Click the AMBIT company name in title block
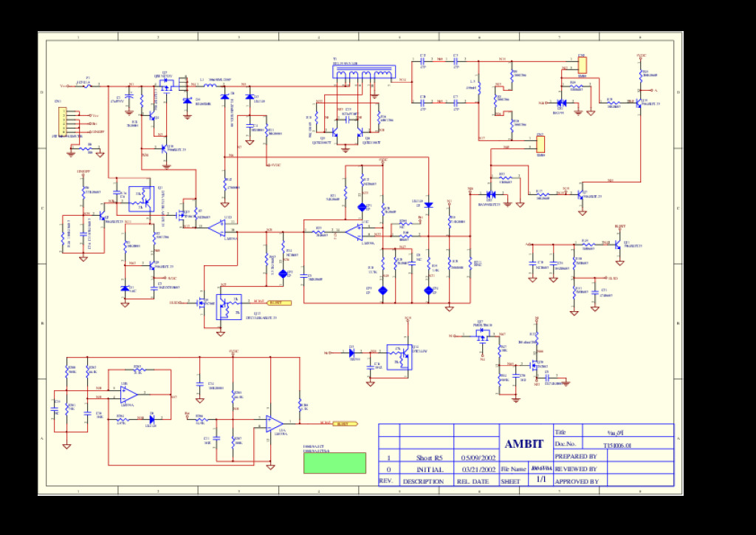This screenshot has height=535, width=756. pyautogui.click(x=524, y=444)
